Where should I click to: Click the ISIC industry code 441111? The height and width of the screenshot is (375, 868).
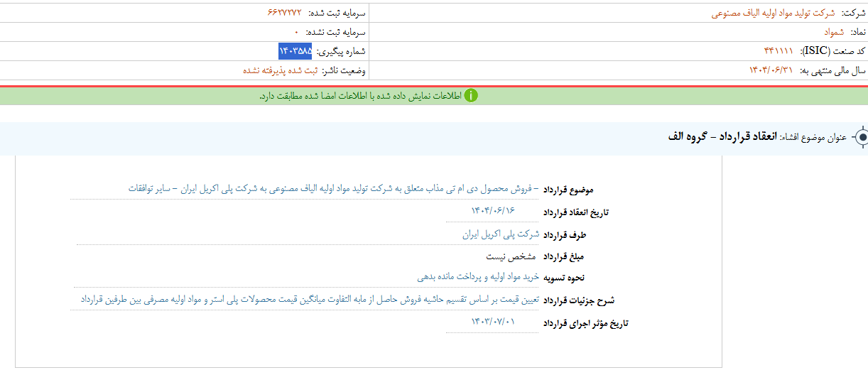click(x=779, y=51)
